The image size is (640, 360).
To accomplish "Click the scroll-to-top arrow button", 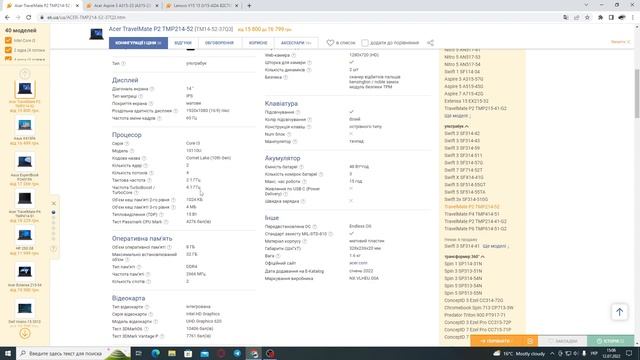I will pyautogui.click(x=619, y=312).
